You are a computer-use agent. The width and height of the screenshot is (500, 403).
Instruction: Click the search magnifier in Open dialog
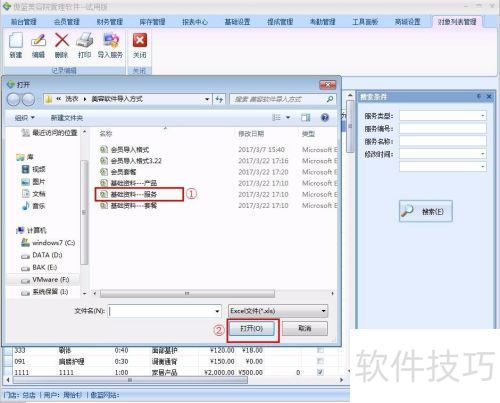[329, 99]
